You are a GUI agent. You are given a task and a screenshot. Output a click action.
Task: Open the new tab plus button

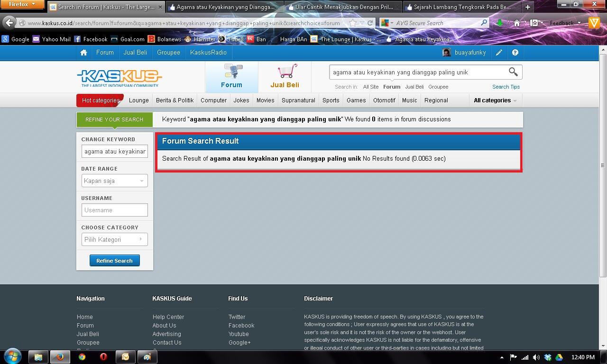(x=527, y=7)
